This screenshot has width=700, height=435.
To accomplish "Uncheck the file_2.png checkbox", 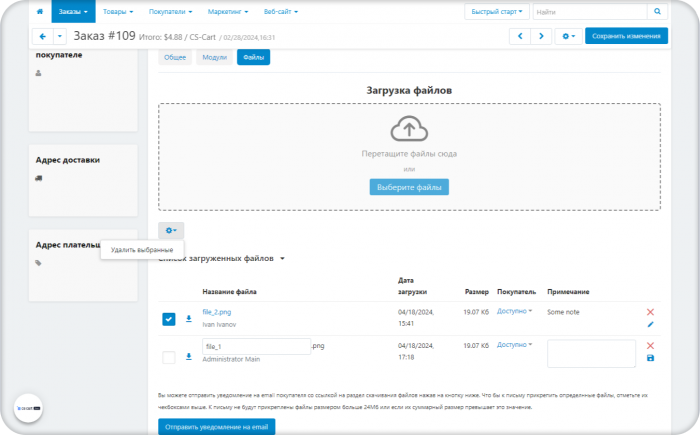I will tap(169, 319).
